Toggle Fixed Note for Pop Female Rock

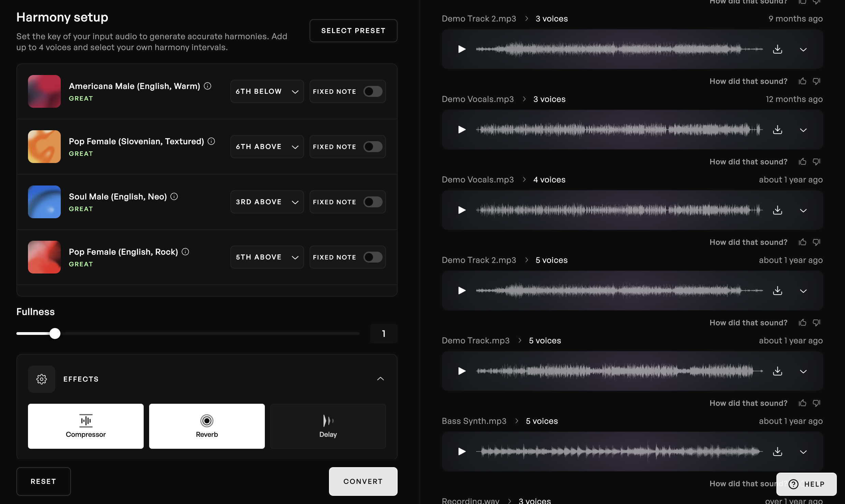pyautogui.click(x=373, y=257)
